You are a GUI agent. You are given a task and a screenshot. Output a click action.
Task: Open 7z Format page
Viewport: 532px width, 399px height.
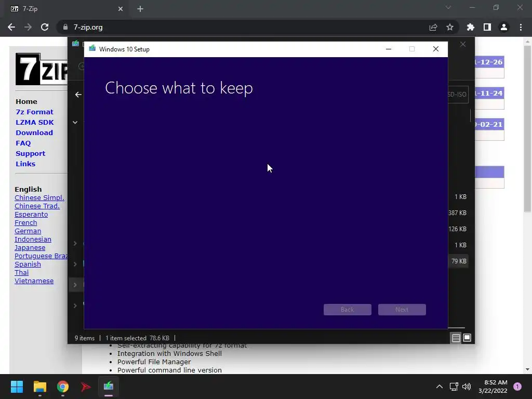point(34,112)
